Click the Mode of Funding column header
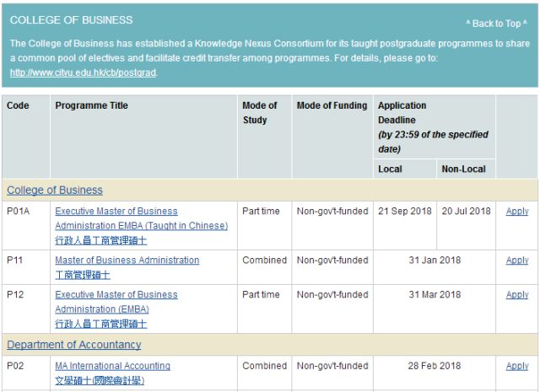The image size is (540, 392). [332, 105]
